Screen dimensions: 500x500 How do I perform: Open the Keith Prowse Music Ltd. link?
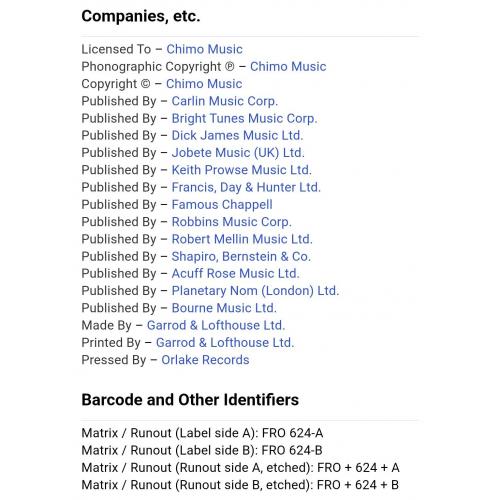click(242, 170)
